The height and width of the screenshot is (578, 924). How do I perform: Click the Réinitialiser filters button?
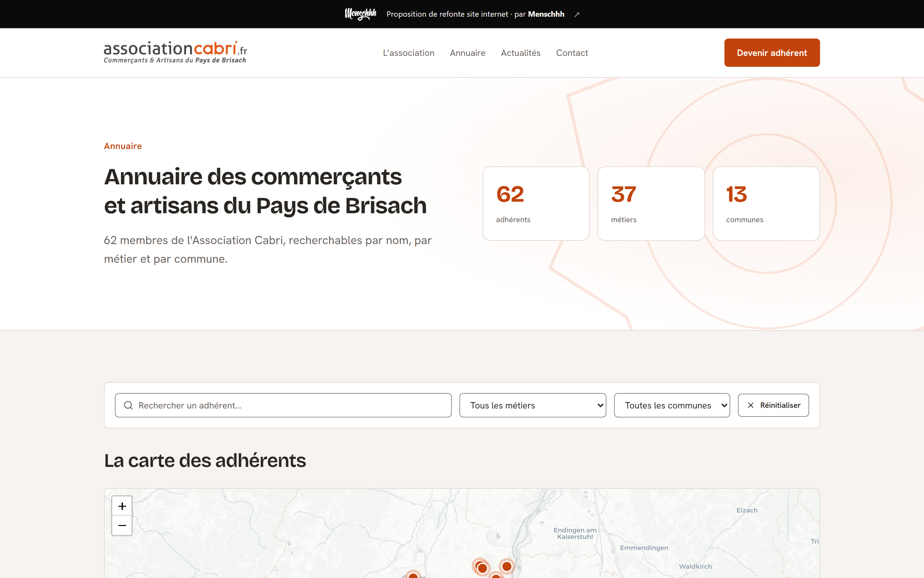[773, 405]
